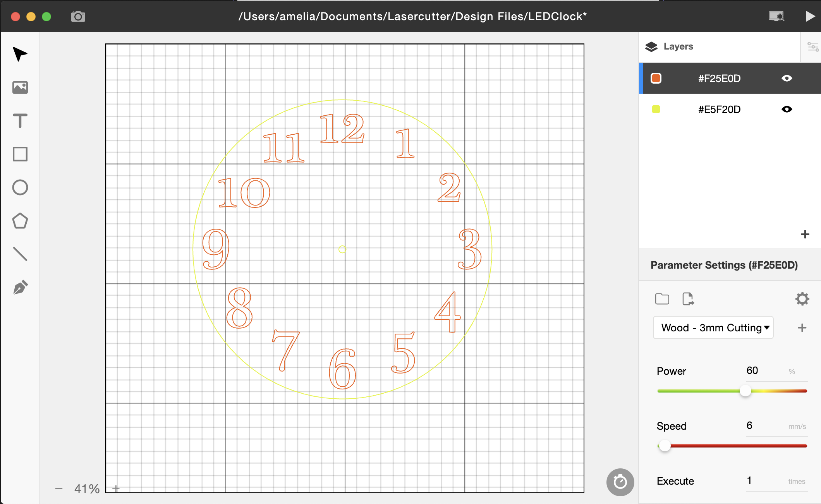Viewport: 821px width, 504px height.
Task: Select the Ellipse tool
Action: (20, 187)
